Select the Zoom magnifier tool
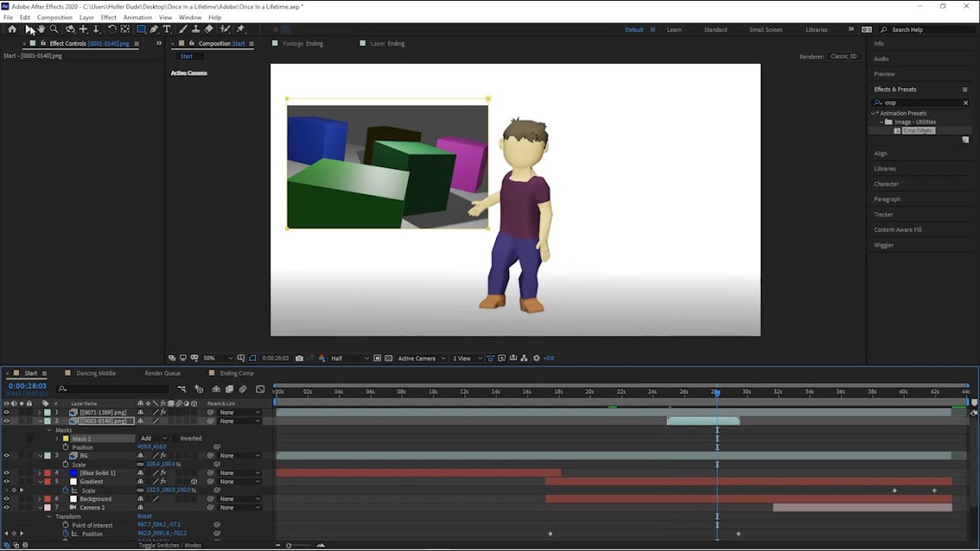980x551 pixels. click(x=54, y=29)
